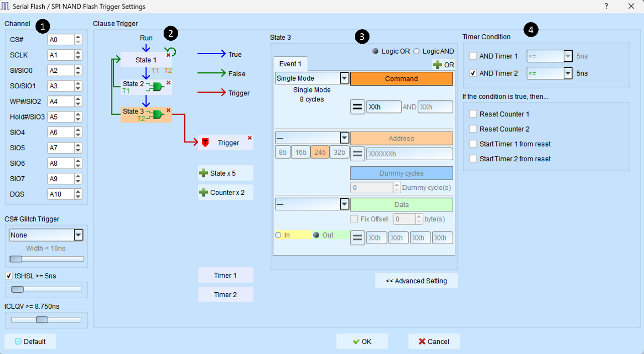
Task: Adjust the tCLQV slider
Action: (46, 319)
